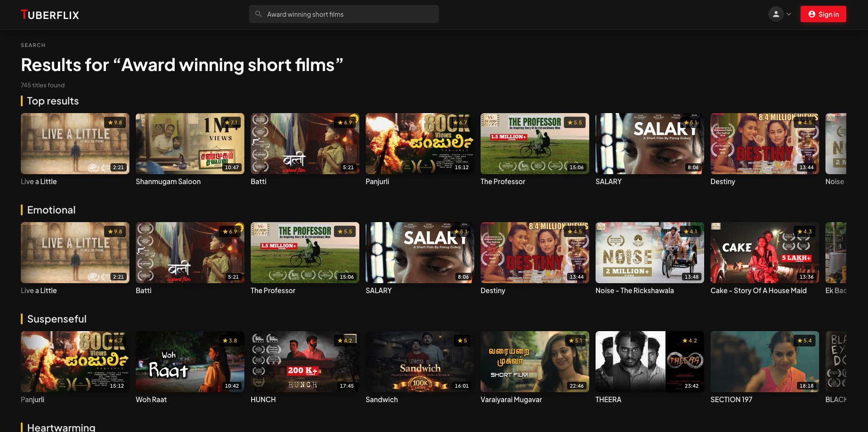Open Live a Little thumbnail in Emotional row
The height and width of the screenshot is (432, 868).
point(75,252)
